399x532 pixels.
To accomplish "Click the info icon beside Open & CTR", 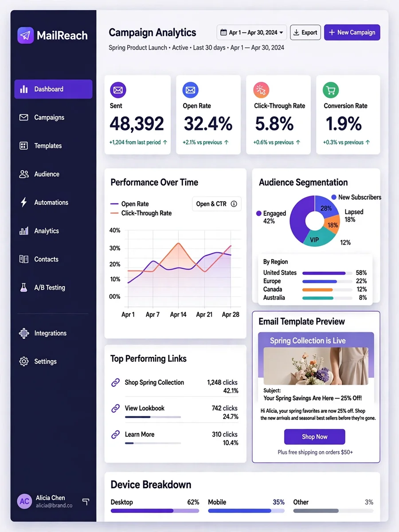I will point(234,204).
